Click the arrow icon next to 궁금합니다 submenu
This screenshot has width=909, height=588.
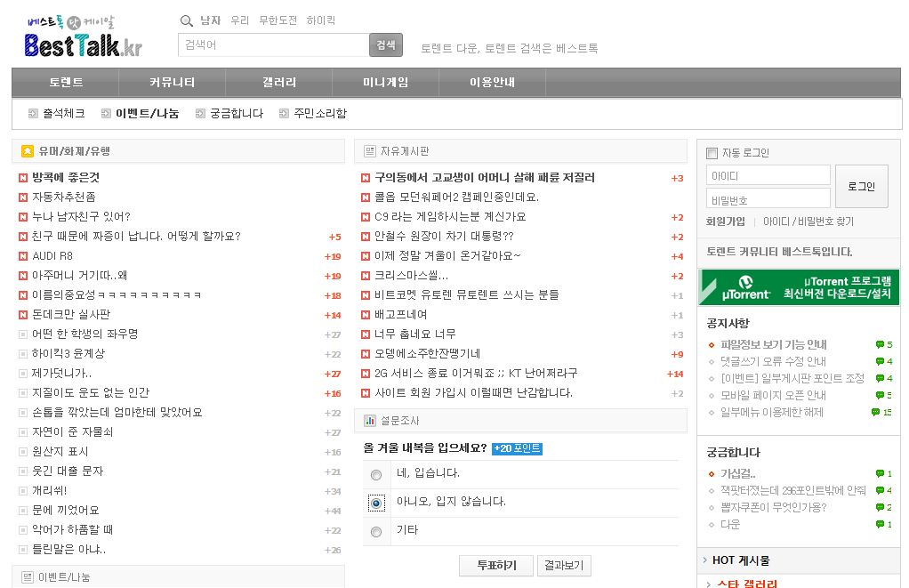point(200,114)
